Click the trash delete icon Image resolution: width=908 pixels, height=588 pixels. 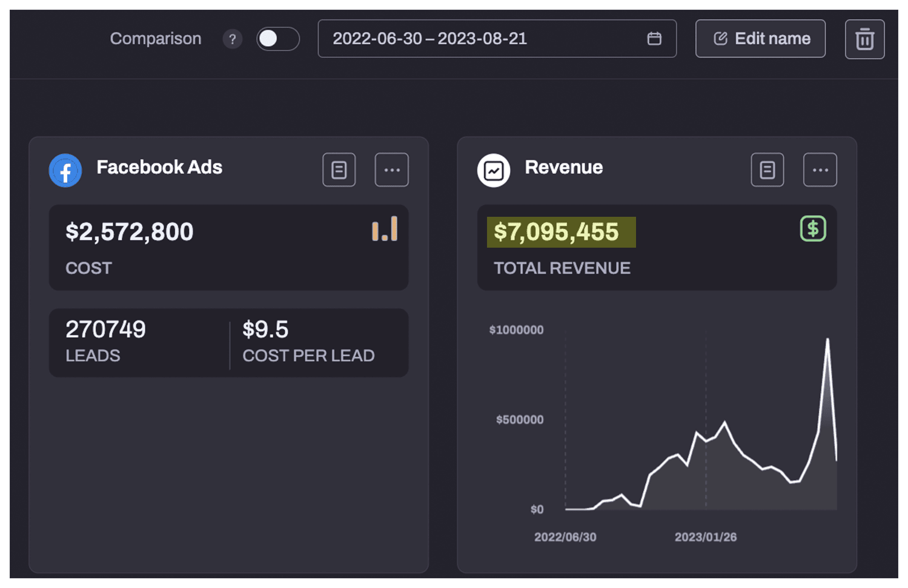click(x=864, y=39)
